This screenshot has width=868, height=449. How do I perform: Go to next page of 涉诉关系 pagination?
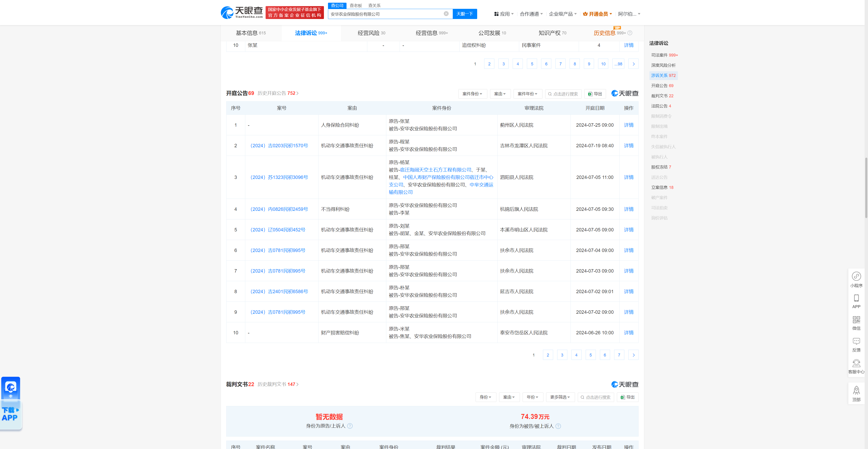click(633, 64)
